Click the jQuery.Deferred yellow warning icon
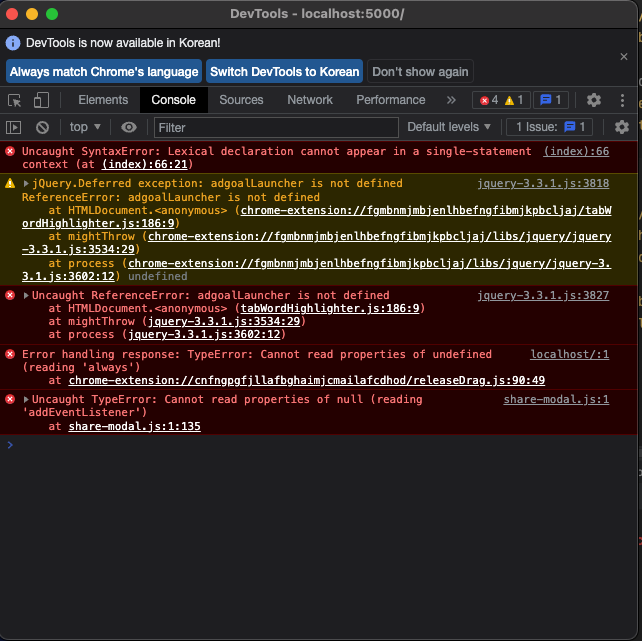 (10, 183)
